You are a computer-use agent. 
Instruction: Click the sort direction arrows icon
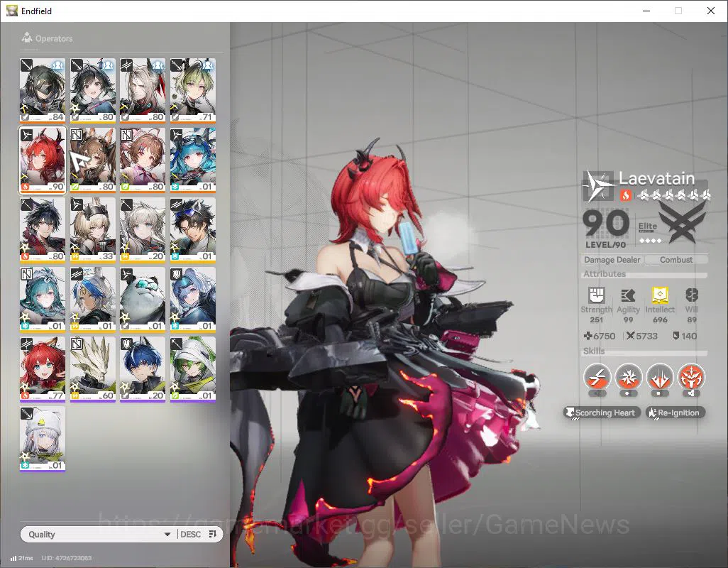[x=213, y=534]
